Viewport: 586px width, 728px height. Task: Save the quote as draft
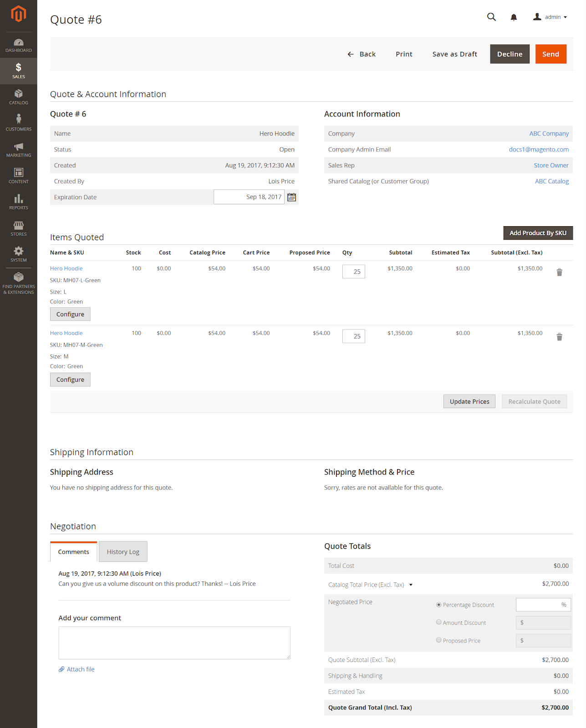point(455,54)
